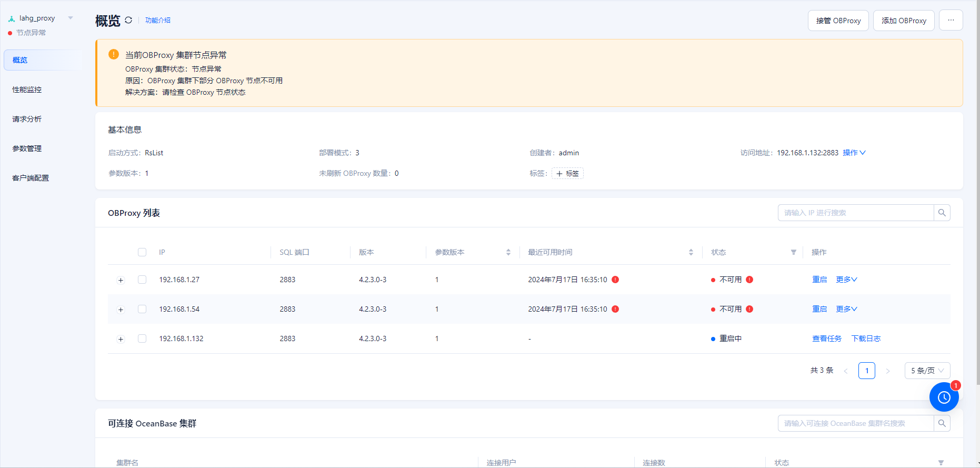Image resolution: width=980 pixels, height=468 pixels.
Task: Click 下载日志 for 192.168.1.132
Action: (x=866, y=338)
